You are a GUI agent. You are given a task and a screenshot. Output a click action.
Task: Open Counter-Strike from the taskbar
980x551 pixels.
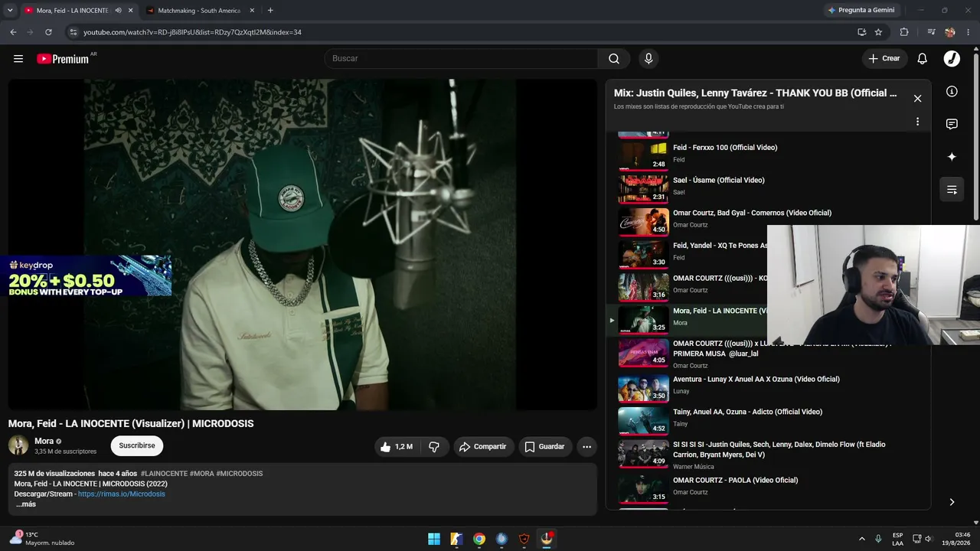click(456, 539)
